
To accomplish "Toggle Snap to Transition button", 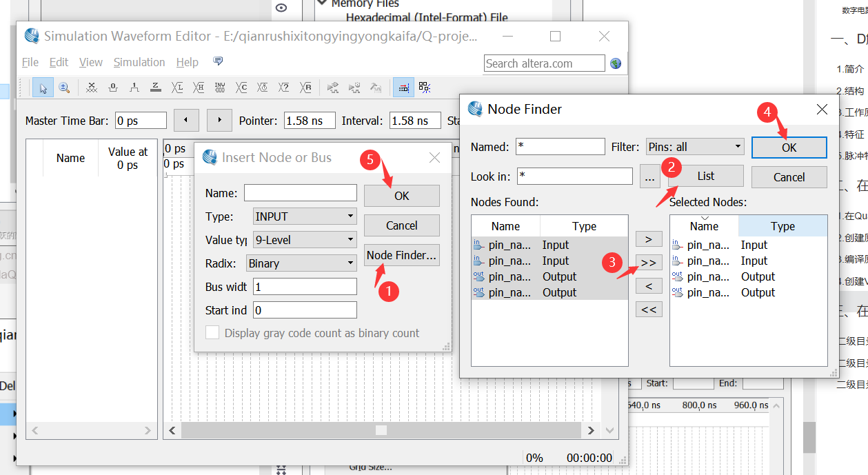I will (x=425, y=88).
